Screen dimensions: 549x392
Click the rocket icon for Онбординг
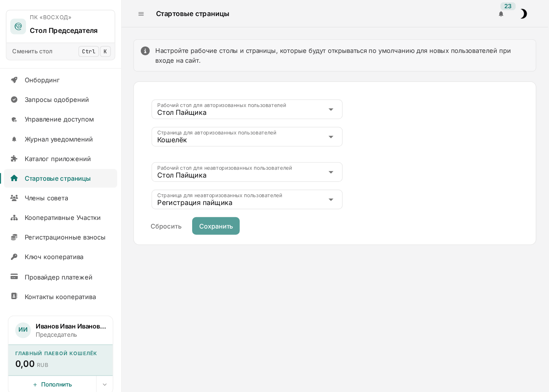pos(14,80)
